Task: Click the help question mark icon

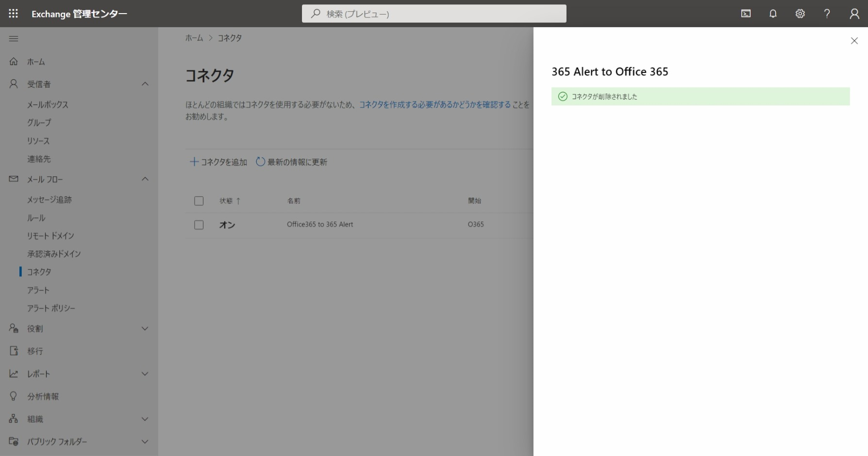Action: point(827,14)
